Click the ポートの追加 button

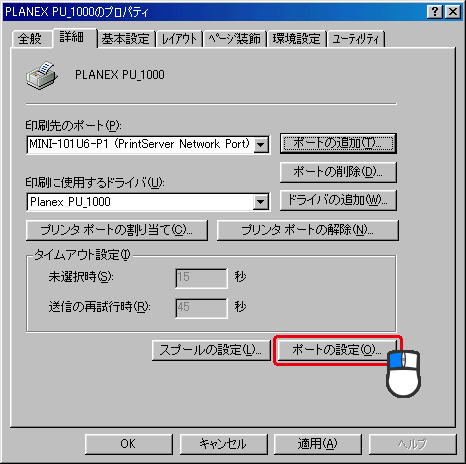pos(338,144)
